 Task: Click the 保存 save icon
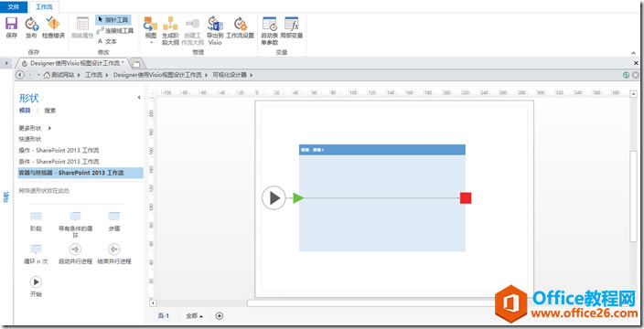11,27
